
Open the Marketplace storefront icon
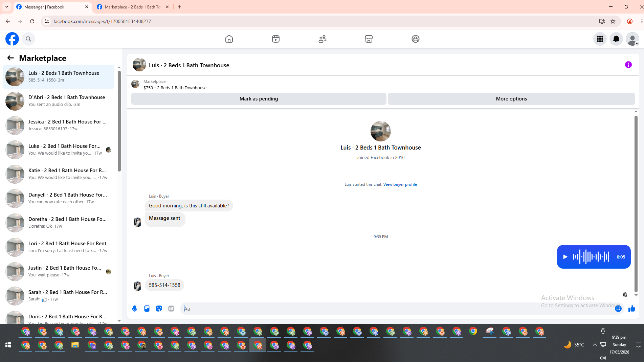(369, 39)
